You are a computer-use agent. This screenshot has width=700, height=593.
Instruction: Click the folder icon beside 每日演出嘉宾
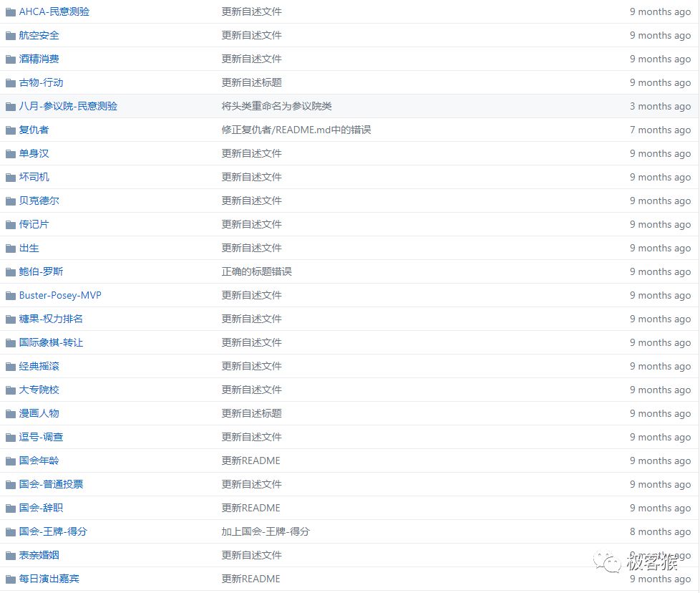pos(11,579)
